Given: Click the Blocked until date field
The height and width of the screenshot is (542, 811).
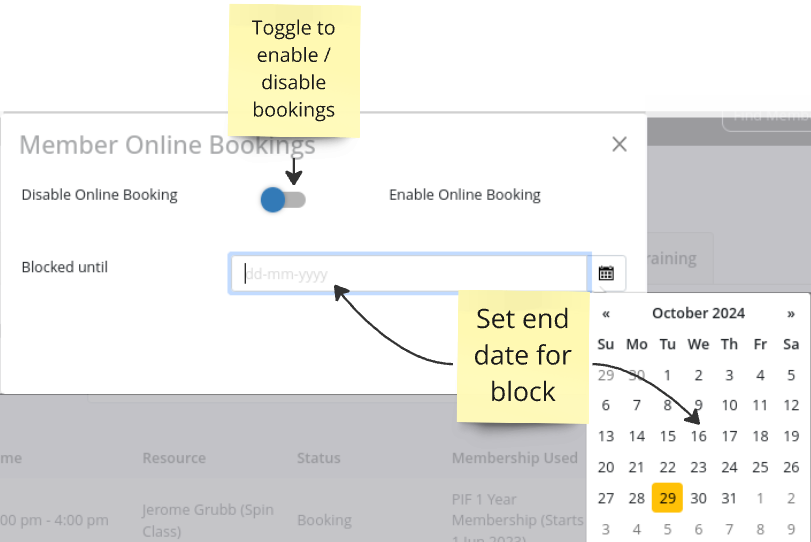Looking at the screenshot, I should coord(409,273).
